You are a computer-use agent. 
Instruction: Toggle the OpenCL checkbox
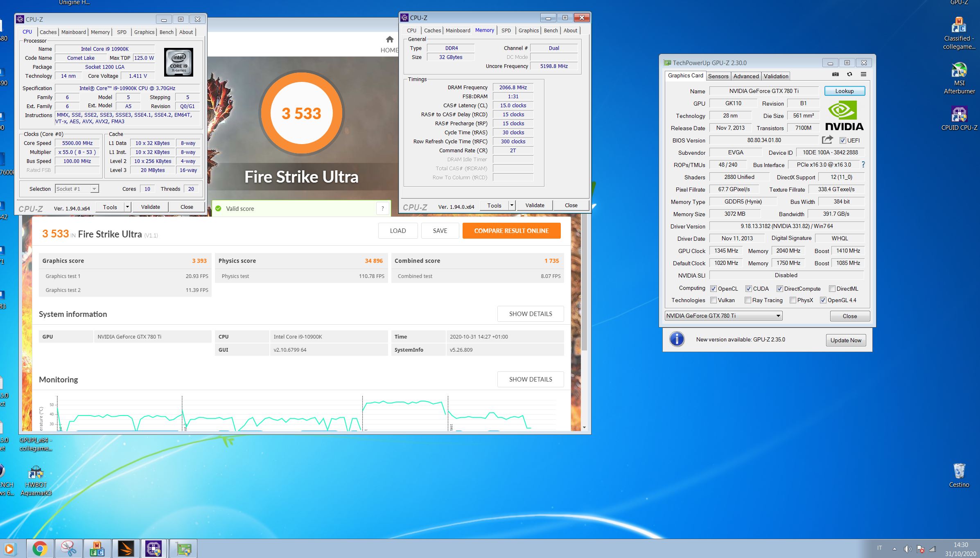click(x=714, y=289)
